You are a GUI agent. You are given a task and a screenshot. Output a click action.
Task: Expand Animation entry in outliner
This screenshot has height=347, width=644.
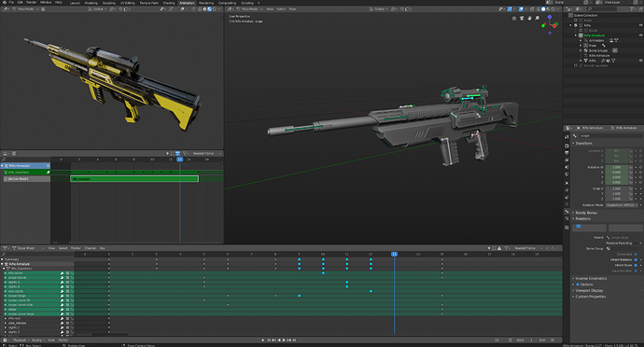click(x=581, y=40)
